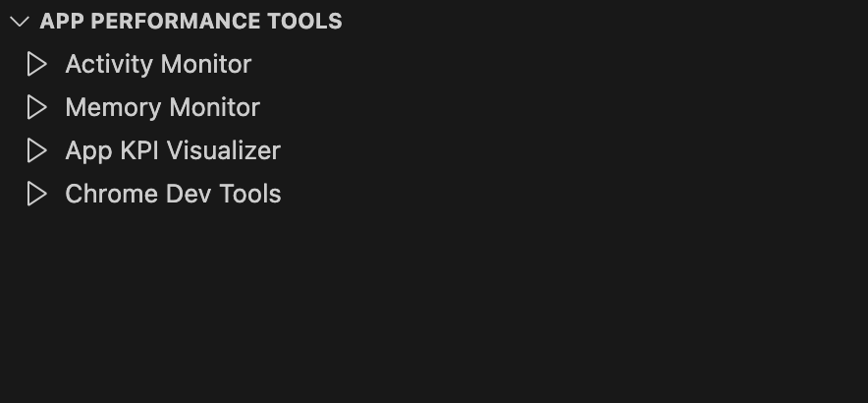Click the APP PERFORMANCE TOOLS header title
Viewport: 868px width, 403px height.
[x=190, y=22]
